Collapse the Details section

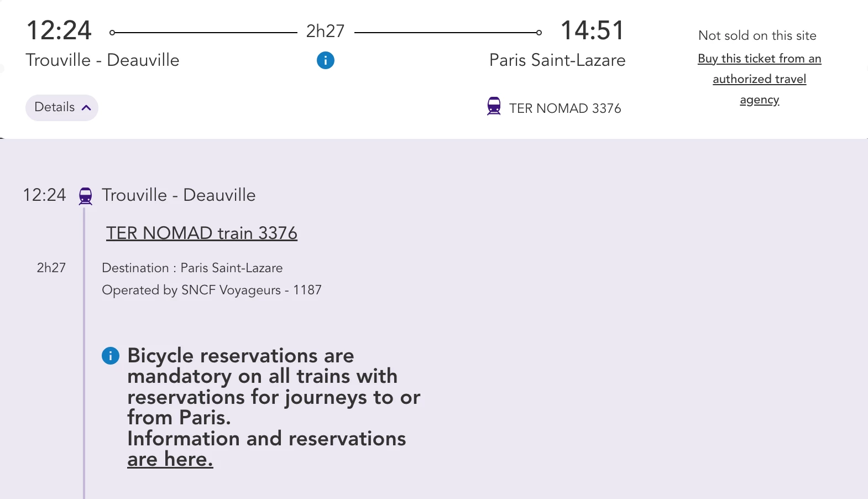pos(62,107)
